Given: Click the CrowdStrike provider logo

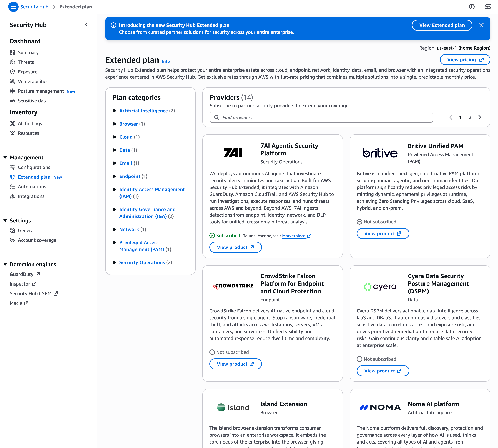Looking at the screenshot, I should point(233,286).
